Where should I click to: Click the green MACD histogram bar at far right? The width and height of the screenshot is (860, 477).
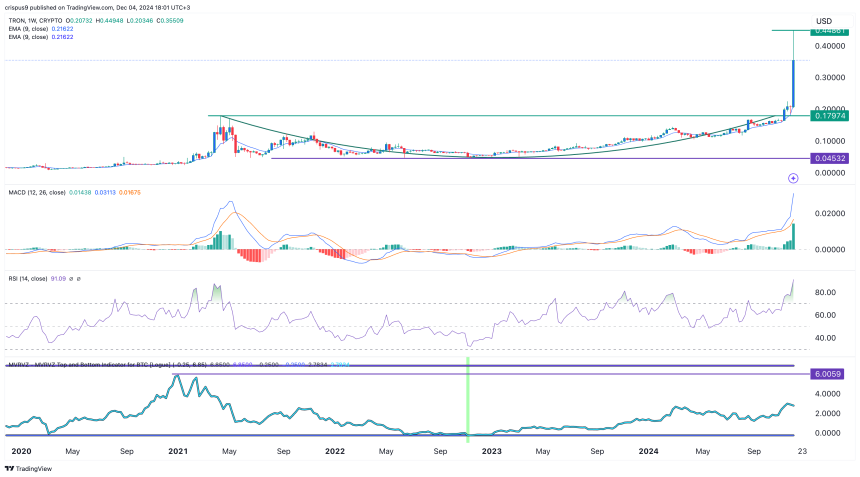pyautogui.click(x=793, y=236)
